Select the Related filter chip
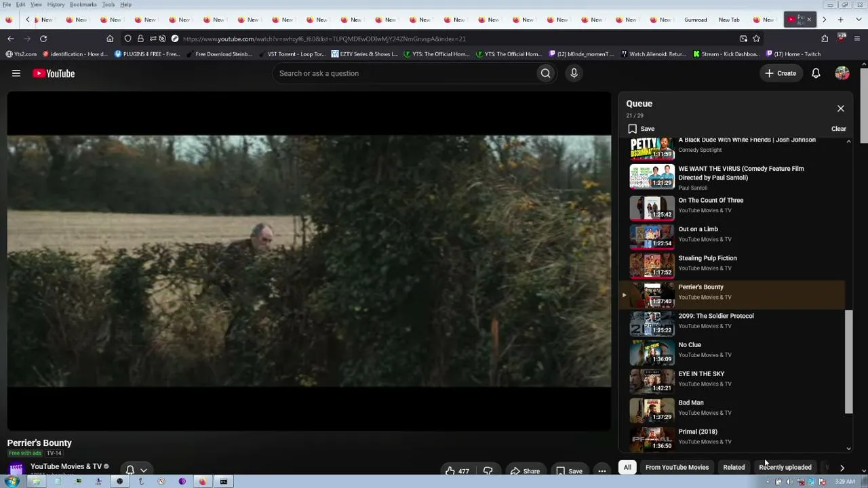This screenshot has height=488, width=868. click(x=734, y=467)
